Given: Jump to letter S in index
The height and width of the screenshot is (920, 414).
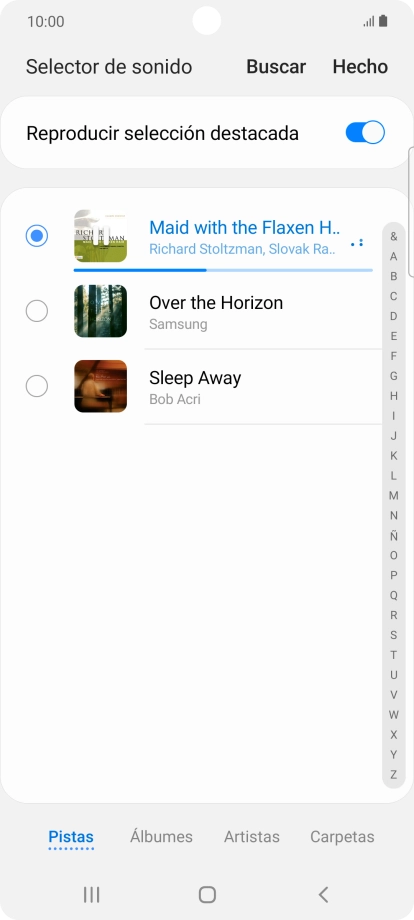Looking at the screenshot, I should tap(393, 635).
